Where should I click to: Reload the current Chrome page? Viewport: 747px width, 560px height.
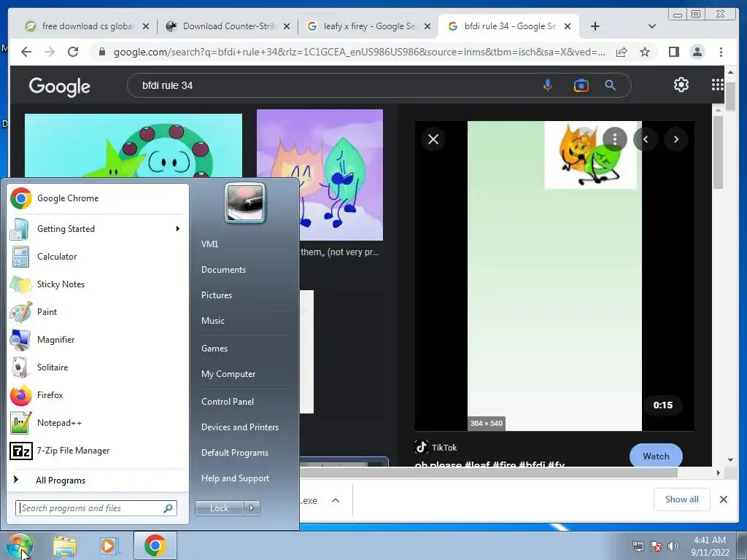click(x=73, y=52)
